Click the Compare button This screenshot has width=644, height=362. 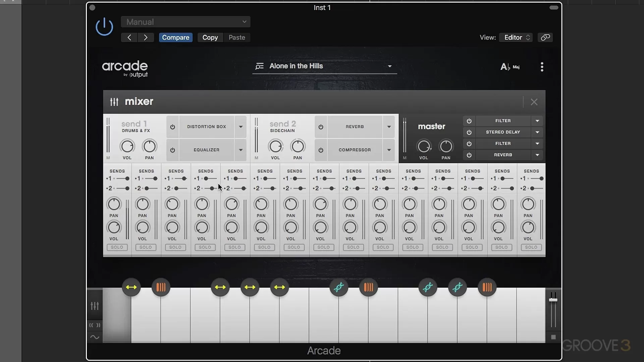(175, 38)
